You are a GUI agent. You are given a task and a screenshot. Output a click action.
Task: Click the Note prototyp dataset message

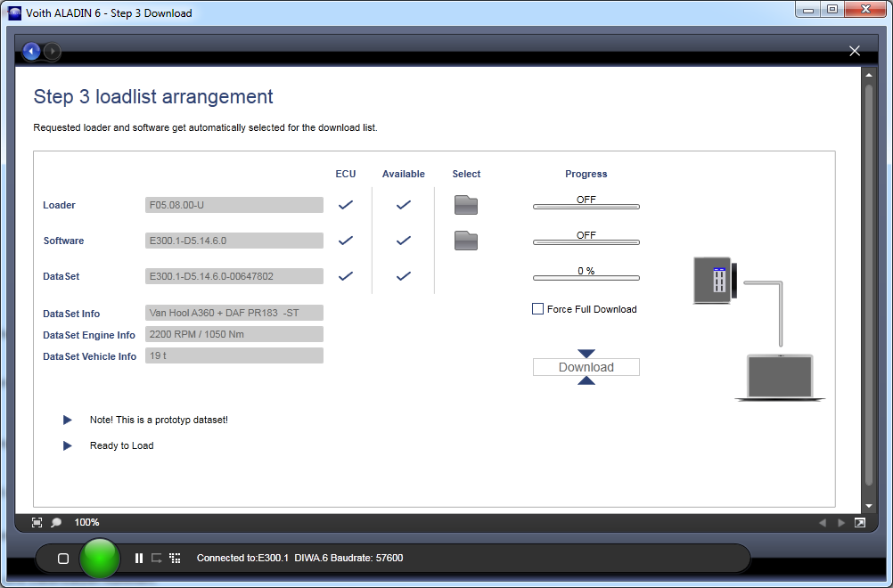coord(159,421)
